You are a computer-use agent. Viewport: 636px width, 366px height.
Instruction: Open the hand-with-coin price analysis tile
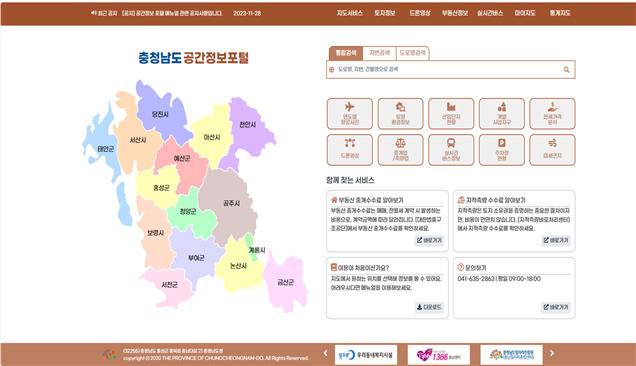click(x=552, y=114)
